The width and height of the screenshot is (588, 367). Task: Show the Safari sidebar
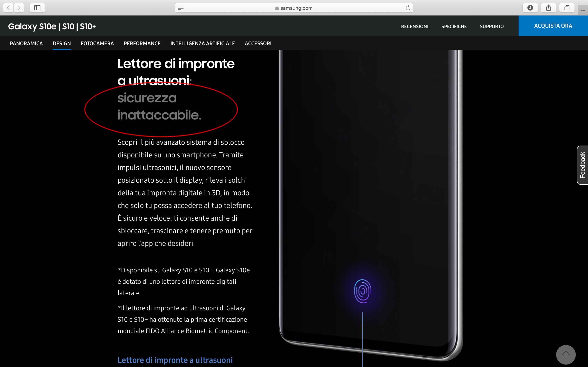[x=37, y=8]
